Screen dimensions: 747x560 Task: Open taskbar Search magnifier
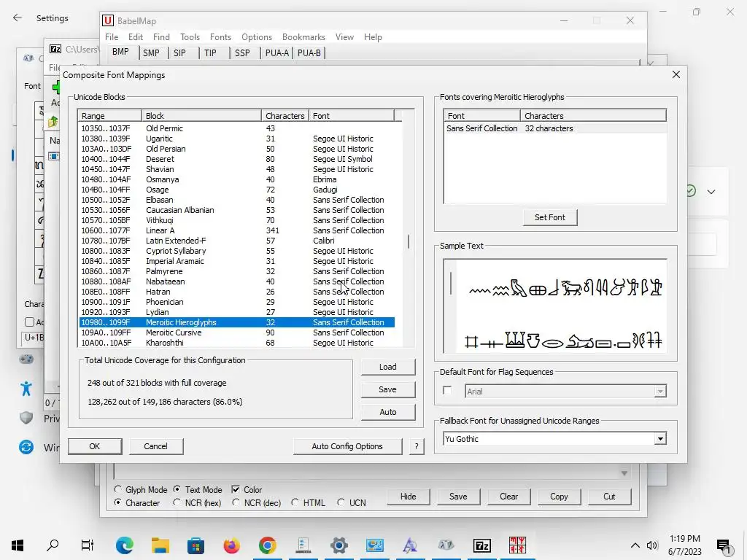coord(53,545)
